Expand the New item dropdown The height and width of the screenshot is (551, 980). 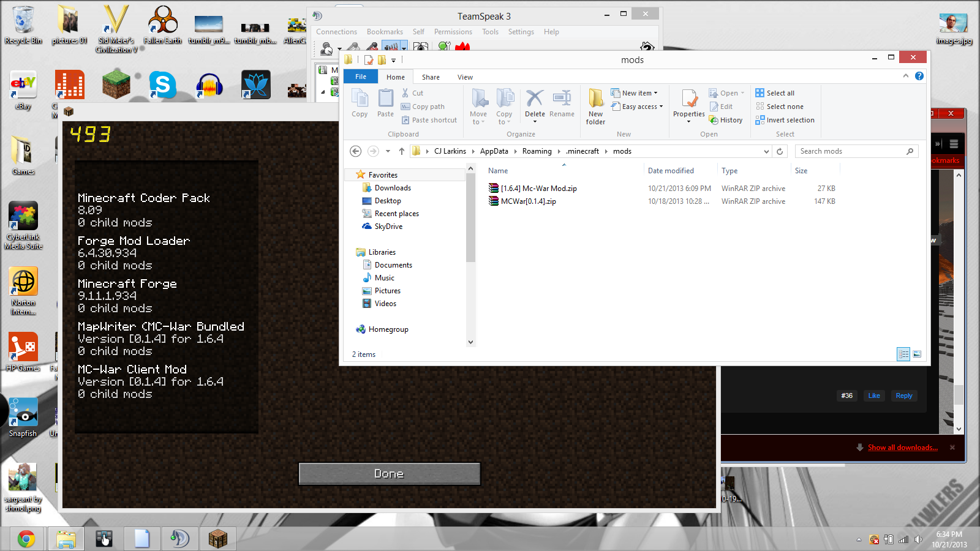639,93
